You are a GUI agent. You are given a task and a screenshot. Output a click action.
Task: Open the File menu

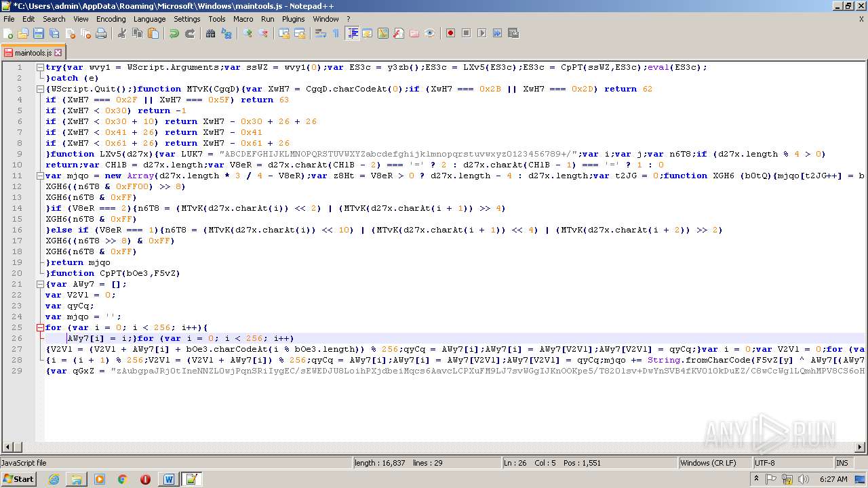(9, 19)
